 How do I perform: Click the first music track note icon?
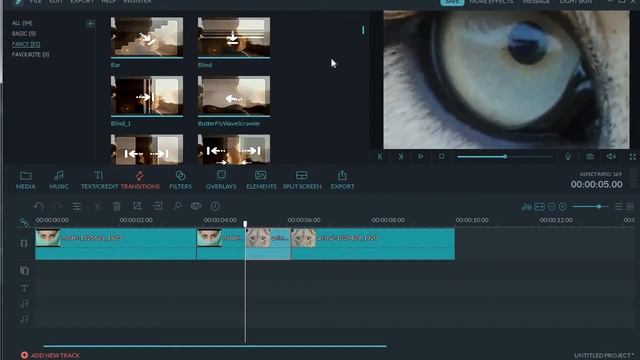tap(24, 303)
